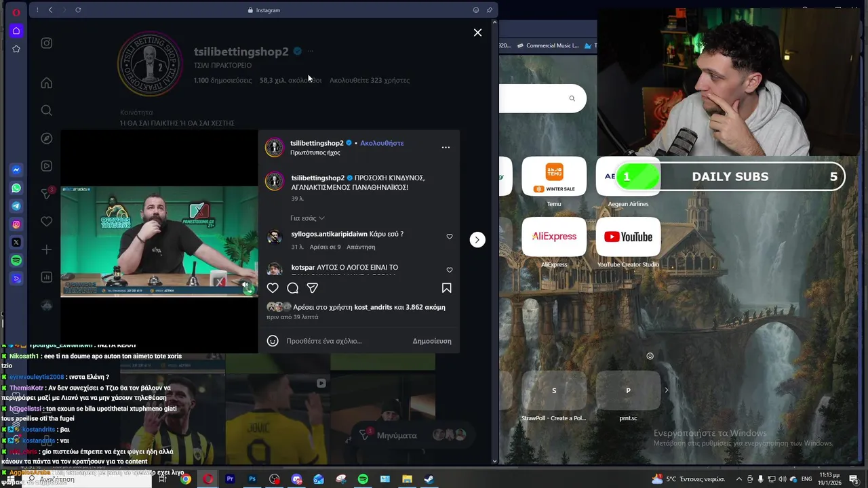Open Premiere Pro from the taskbar
Screen dimensions: 868x488
[x=230, y=479]
